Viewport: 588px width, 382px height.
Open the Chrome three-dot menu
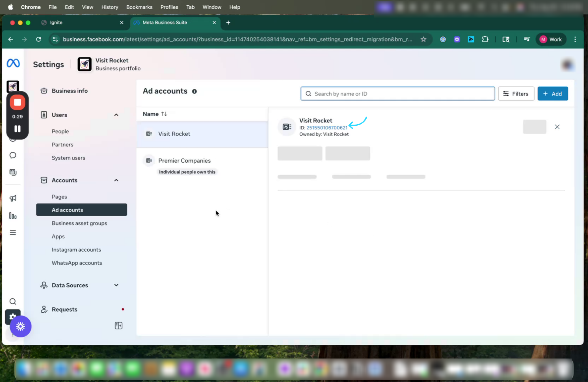(575, 39)
